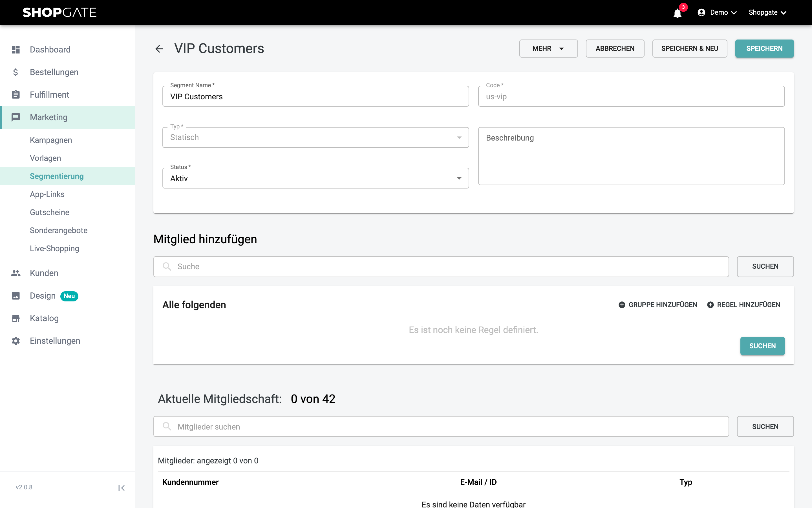The height and width of the screenshot is (508, 812).
Task: Click the E-Mail / ID column header
Action: click(x=478, y=482)
